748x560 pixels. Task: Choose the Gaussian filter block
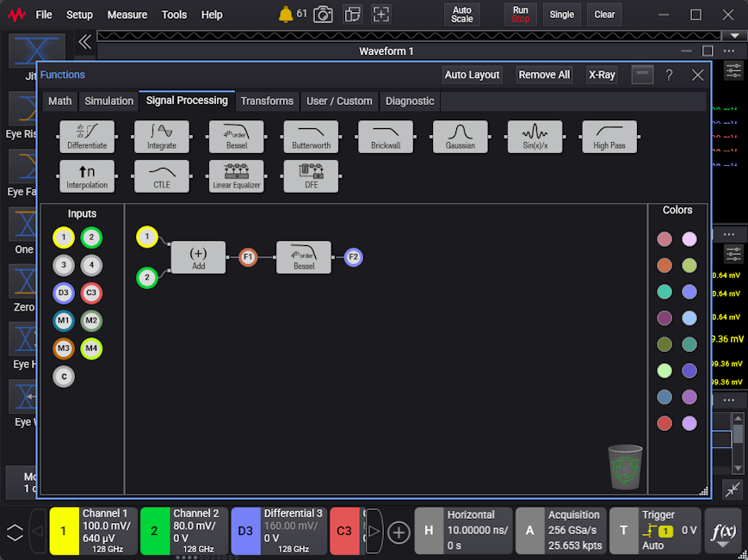[461, 136]
